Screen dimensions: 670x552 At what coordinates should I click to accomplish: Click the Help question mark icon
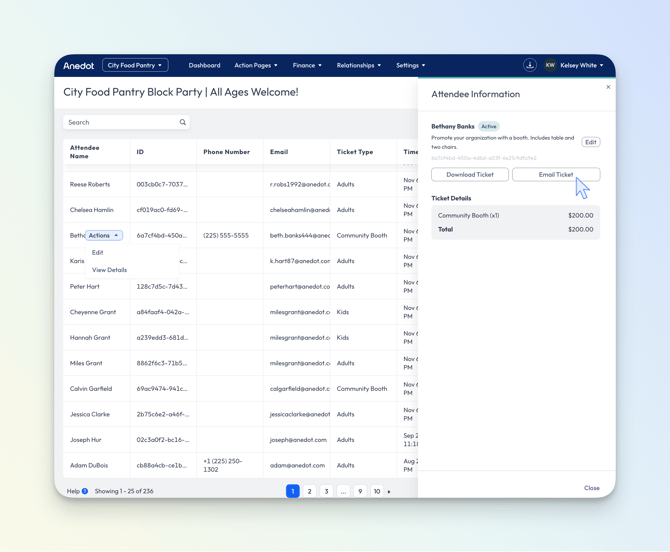(x=85, y=491)
